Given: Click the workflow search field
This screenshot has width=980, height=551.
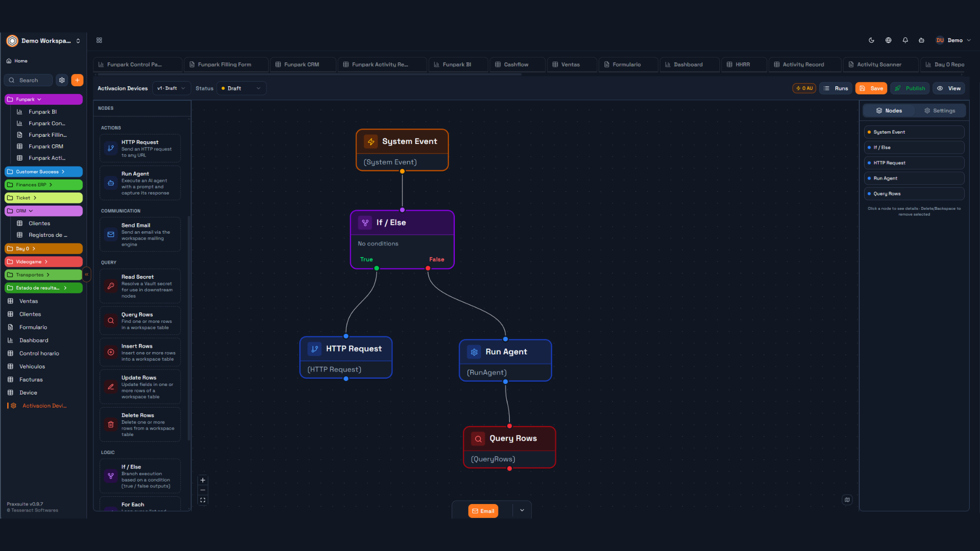Looking at the screenshot, I should point(29,80).
